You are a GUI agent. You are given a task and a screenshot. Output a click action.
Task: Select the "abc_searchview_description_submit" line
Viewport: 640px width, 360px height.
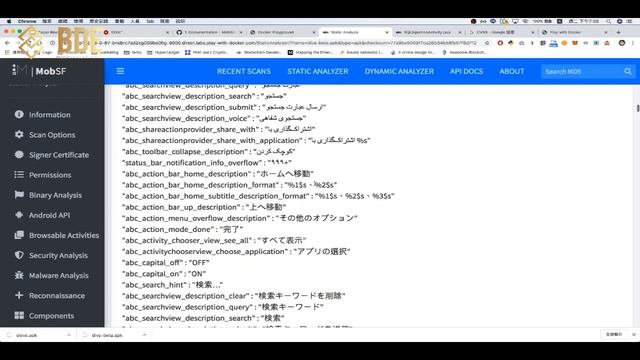click(x=224, y=107)
